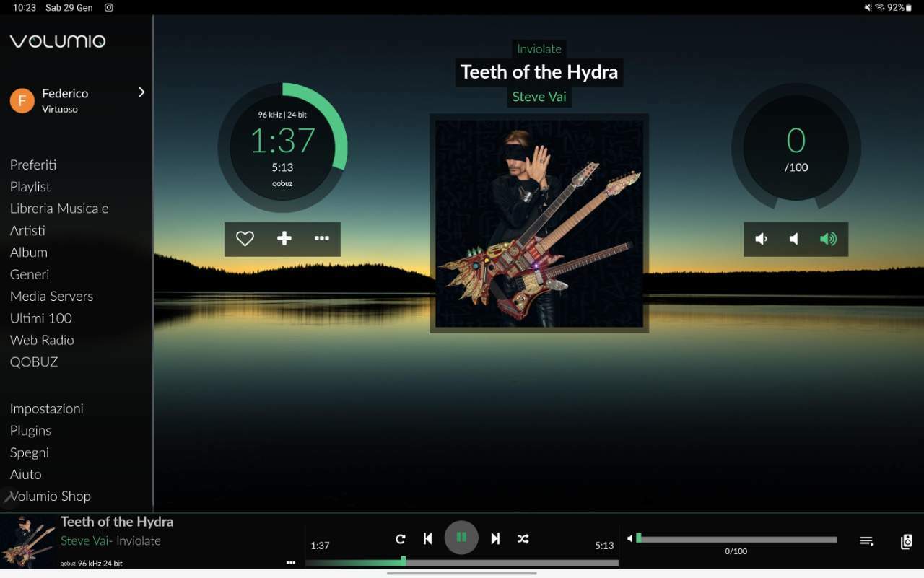
Task: Toggle shuffle playback mode
Action: point(523,538)
